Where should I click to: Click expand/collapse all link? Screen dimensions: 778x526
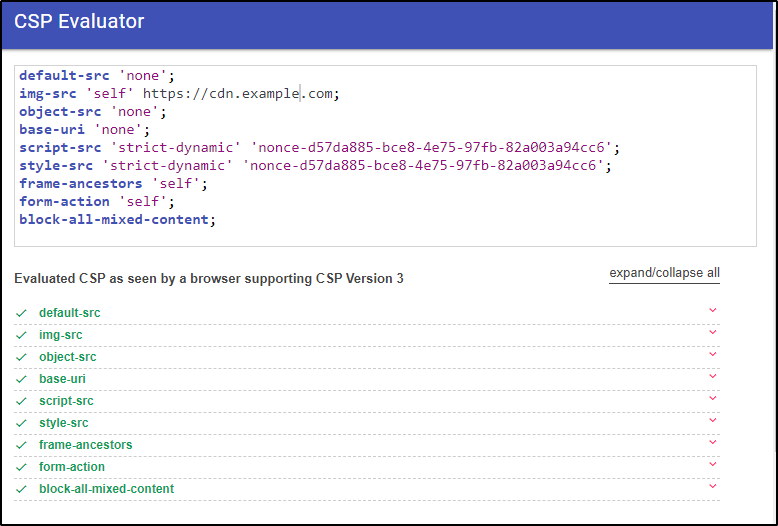click(x=664, y=273)
